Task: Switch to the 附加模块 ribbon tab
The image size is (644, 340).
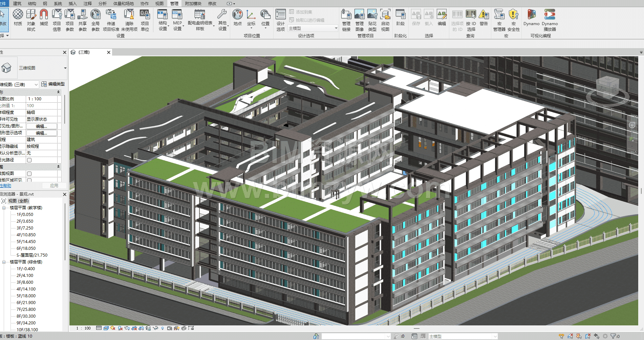Action: tap(193, 3)
